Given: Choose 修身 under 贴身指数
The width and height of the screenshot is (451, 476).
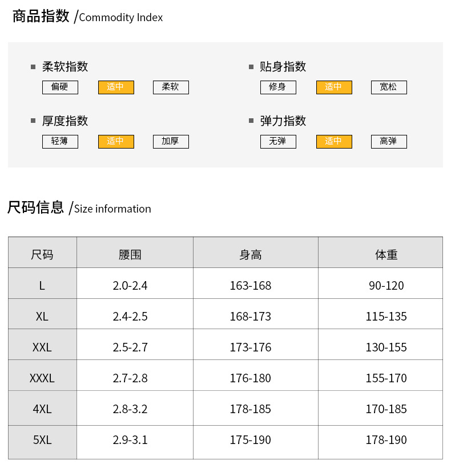Looking at the screenshot, I should (x=278, y=87).
